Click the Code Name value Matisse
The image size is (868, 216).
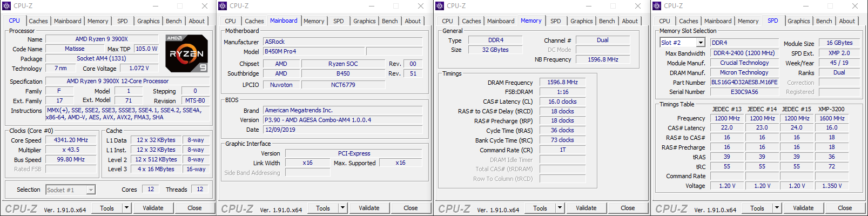75,49
